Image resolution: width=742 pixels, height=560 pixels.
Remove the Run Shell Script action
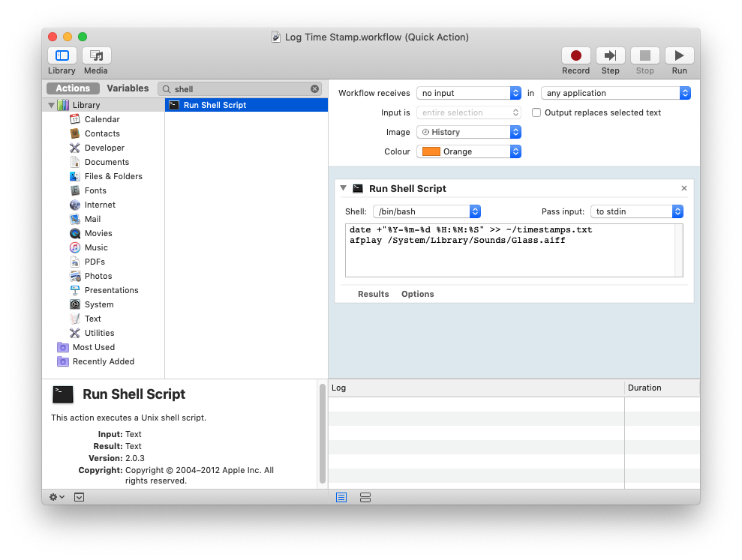click(683, 188)
